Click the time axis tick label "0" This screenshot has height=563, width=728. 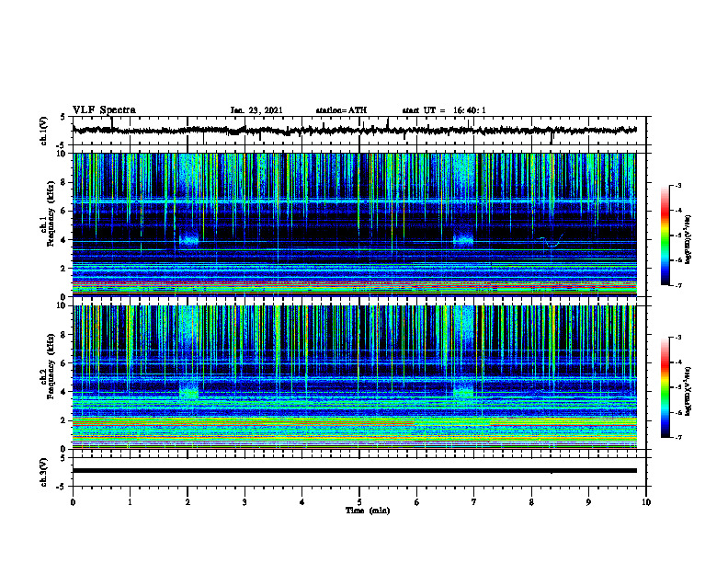click(73, 502)
